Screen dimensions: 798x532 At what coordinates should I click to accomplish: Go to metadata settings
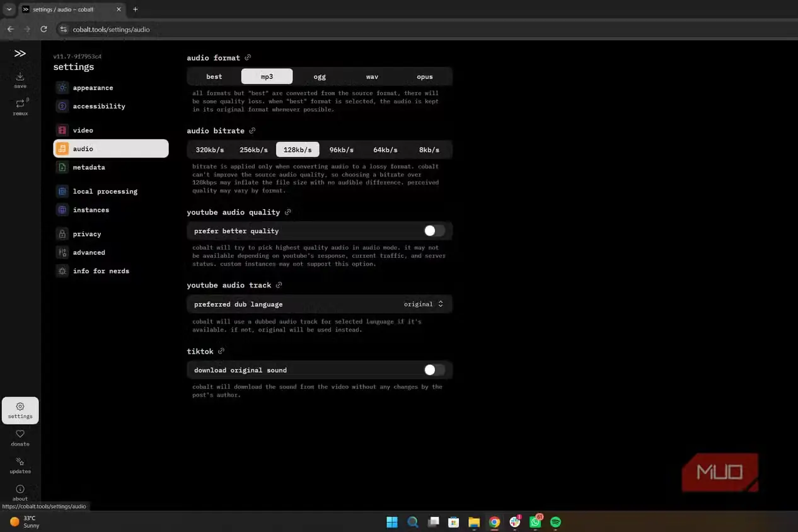[111, 167]
